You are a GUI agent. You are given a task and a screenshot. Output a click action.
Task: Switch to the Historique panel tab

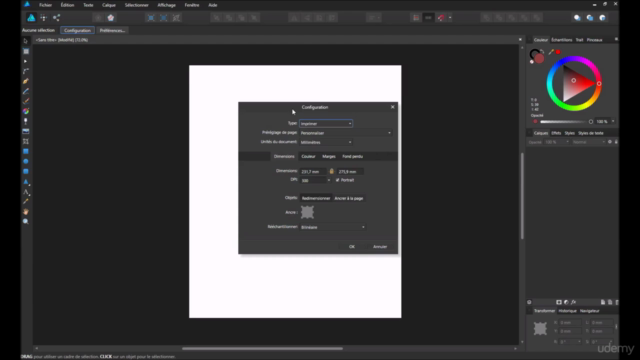pos(567,311)
